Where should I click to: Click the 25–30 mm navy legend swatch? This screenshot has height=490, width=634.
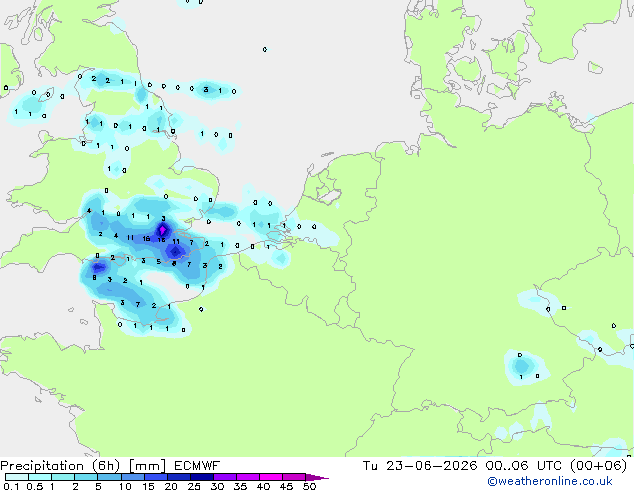coord(201,477)
